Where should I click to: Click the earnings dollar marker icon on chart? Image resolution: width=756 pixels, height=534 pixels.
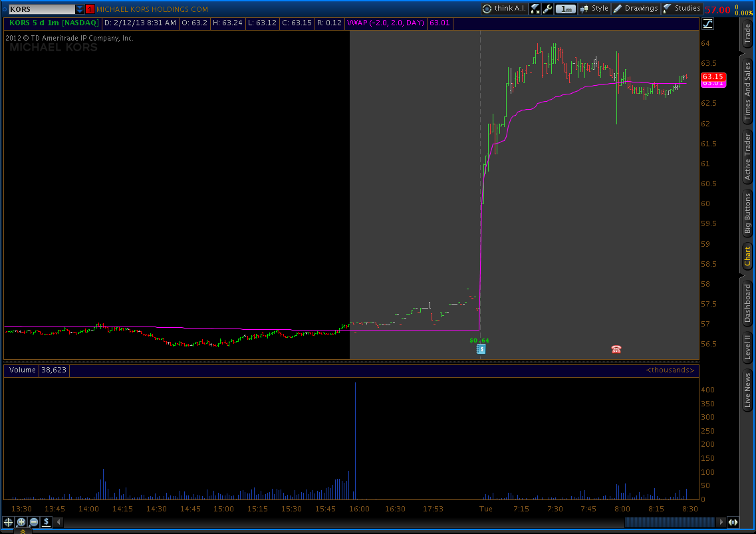(x=481, y=348)
